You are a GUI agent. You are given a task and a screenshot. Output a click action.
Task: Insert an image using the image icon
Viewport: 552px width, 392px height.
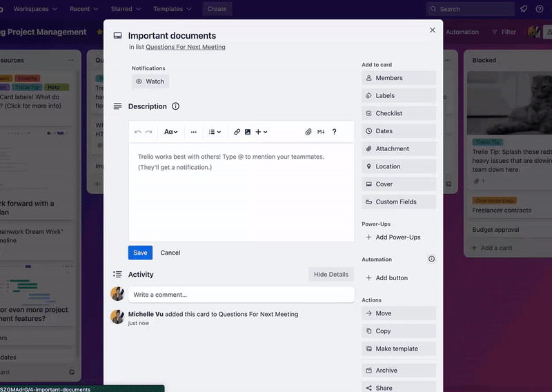point(248,132)
